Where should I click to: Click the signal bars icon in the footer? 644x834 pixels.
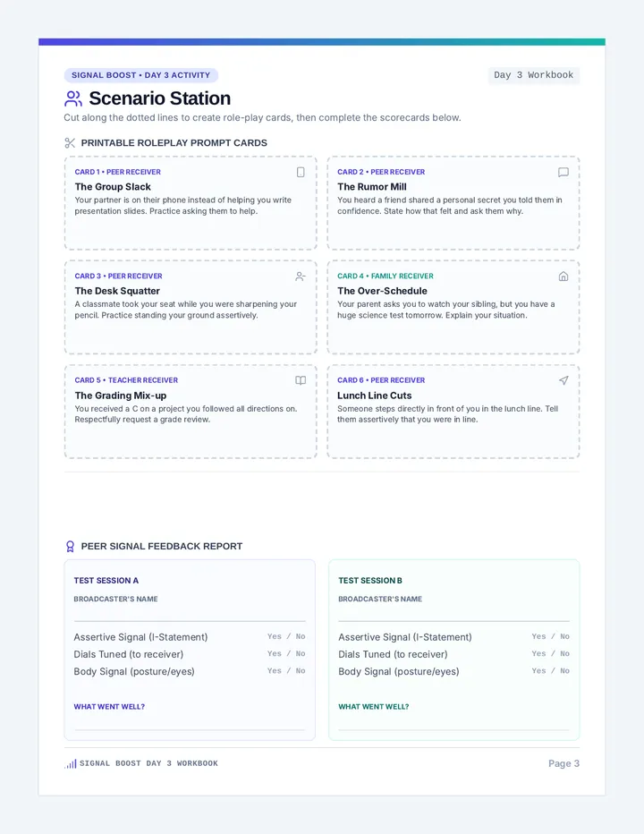[x=71, y=764]
